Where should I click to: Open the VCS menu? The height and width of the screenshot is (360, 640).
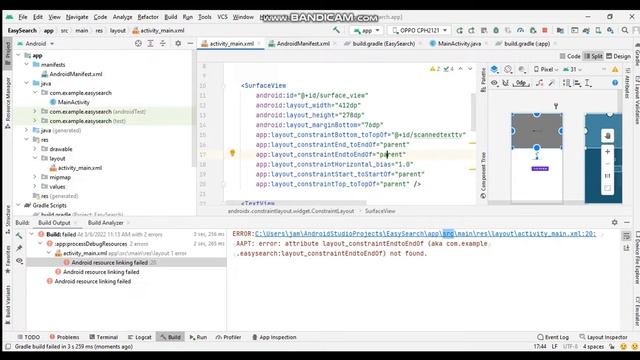click(x=222, y=17)
